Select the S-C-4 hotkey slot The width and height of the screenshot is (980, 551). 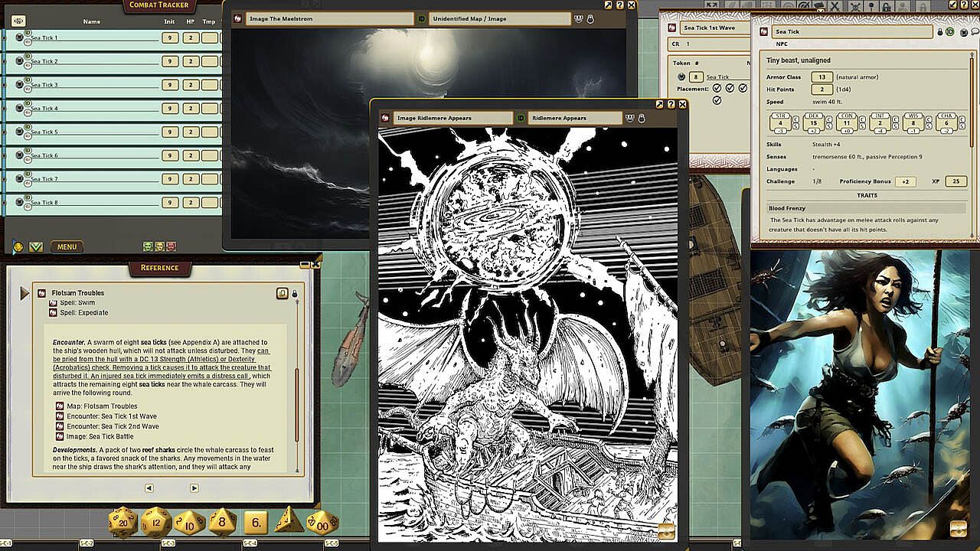click(250, 544)
